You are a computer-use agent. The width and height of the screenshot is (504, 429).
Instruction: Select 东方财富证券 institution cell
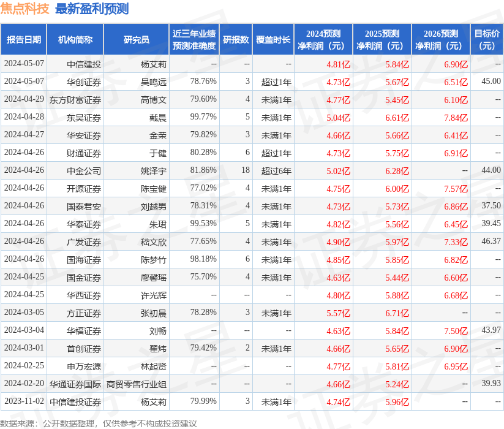[75, 100]
